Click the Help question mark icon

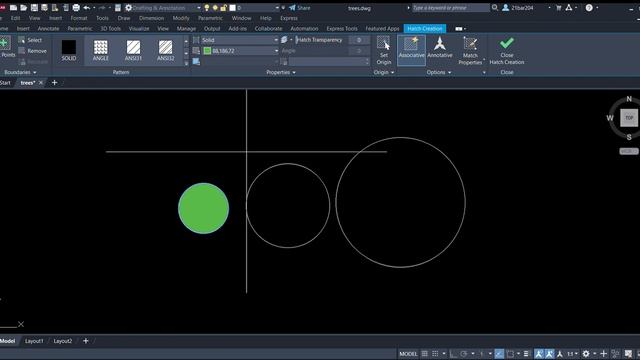(x=589, y=8)
